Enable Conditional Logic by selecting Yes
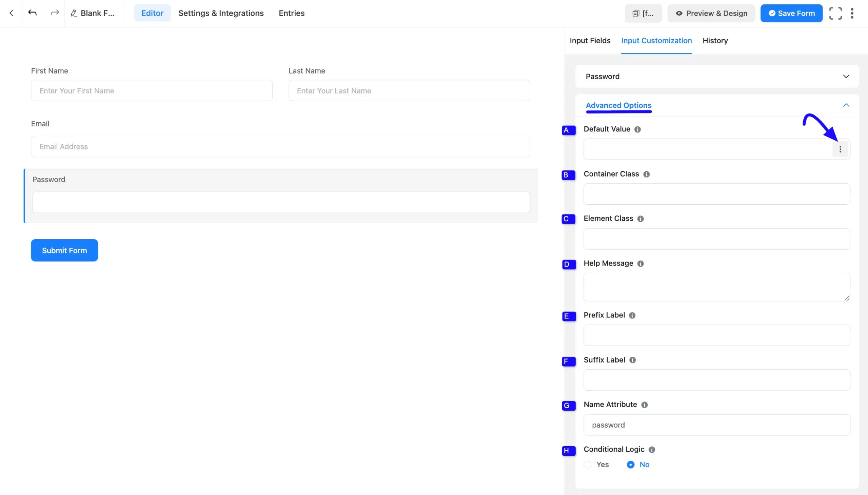Screen dimensions: 868x495 pos(588,464)
